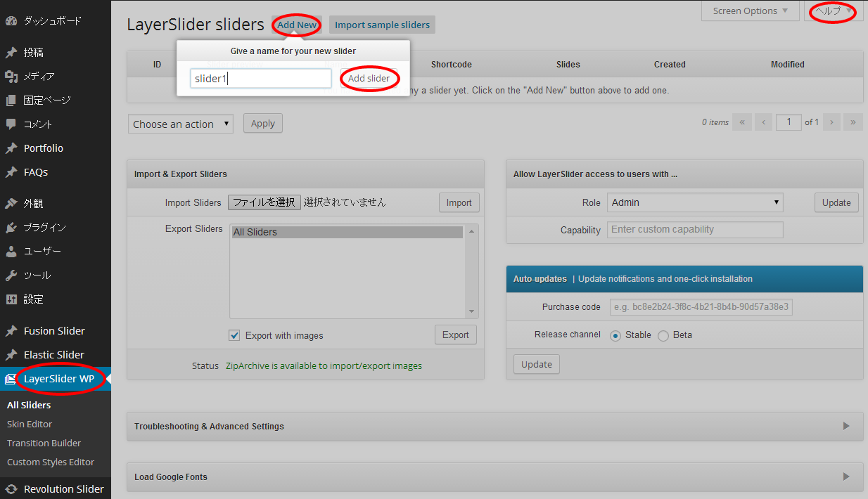Select the Beta release channel

point(663,336)
